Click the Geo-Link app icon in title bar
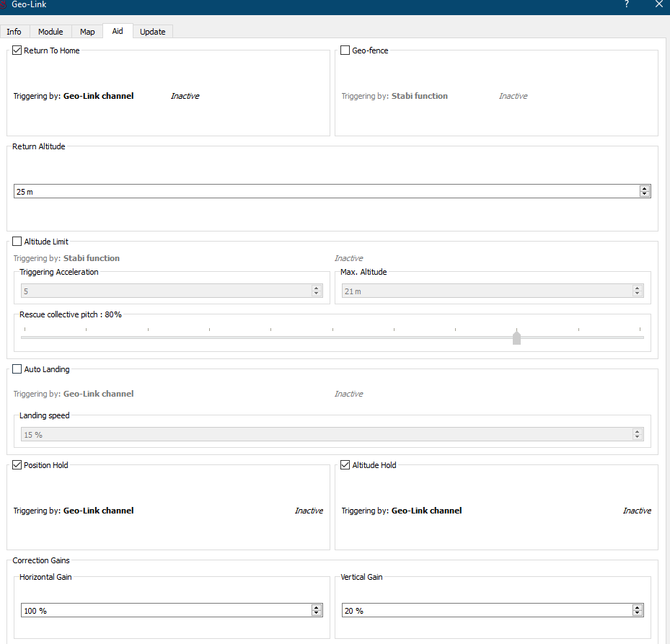 4,4
